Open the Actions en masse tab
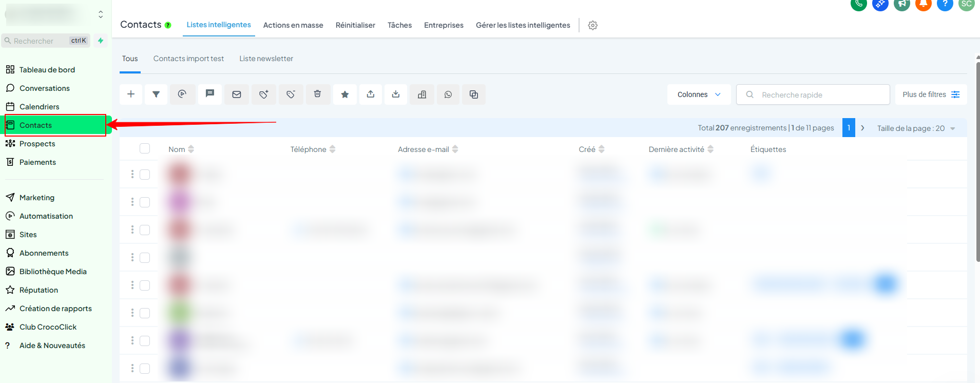Viewport: 980px width, 383px height. pos(293,25)
